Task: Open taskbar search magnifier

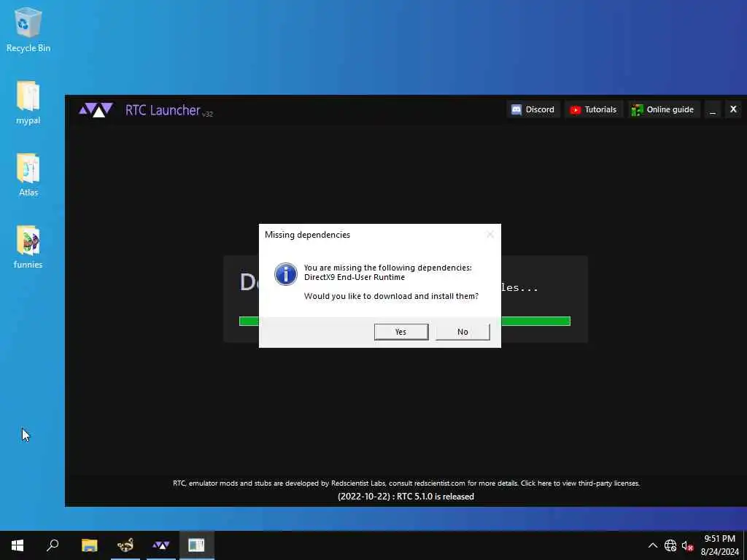Action: point(53,545)
